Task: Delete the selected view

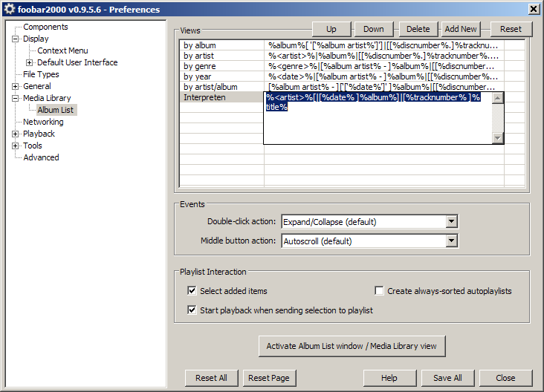Action: (x=418, y=29)
